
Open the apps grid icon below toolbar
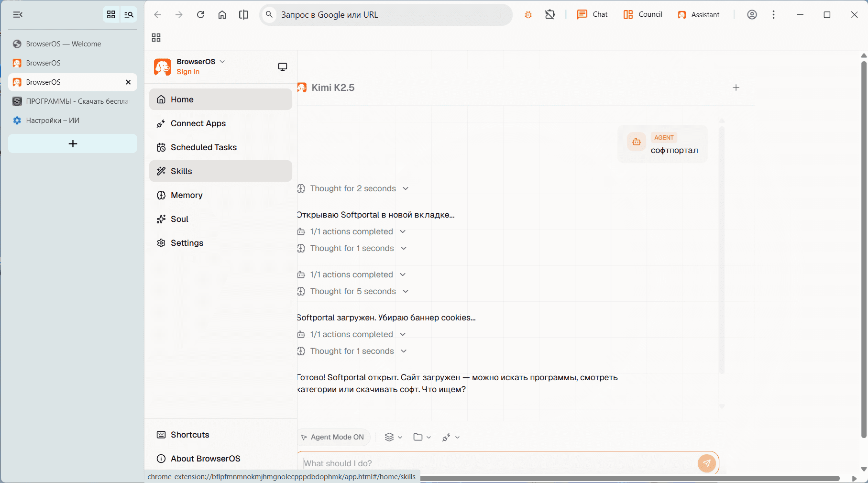[x=156, y=38]
